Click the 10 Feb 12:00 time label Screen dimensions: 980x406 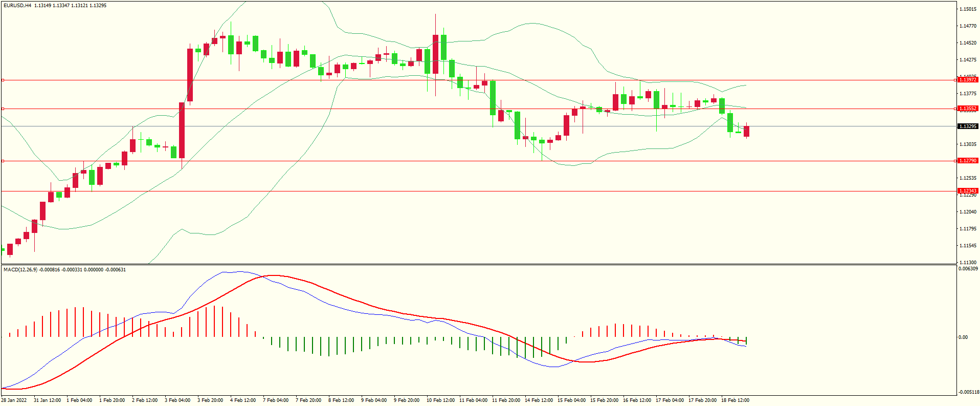click(440, 400)
